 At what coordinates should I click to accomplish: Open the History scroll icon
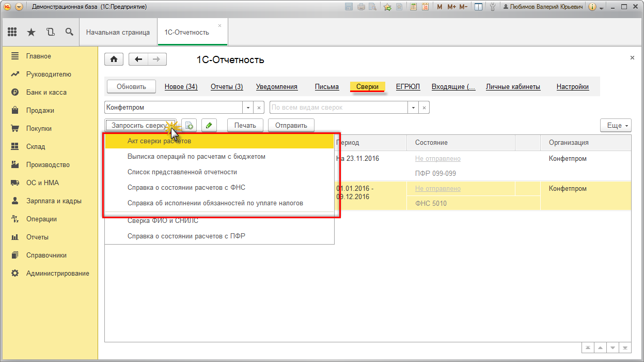click(50, 32)
